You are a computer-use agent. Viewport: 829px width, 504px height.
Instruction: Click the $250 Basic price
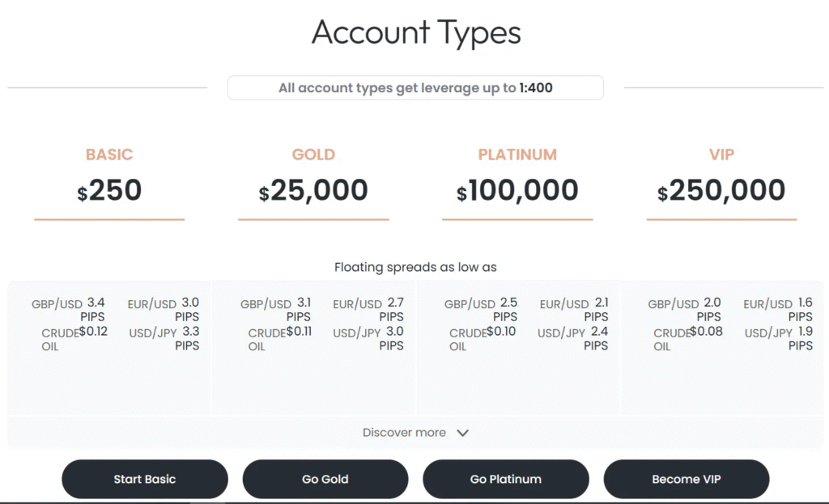(109, 191)
